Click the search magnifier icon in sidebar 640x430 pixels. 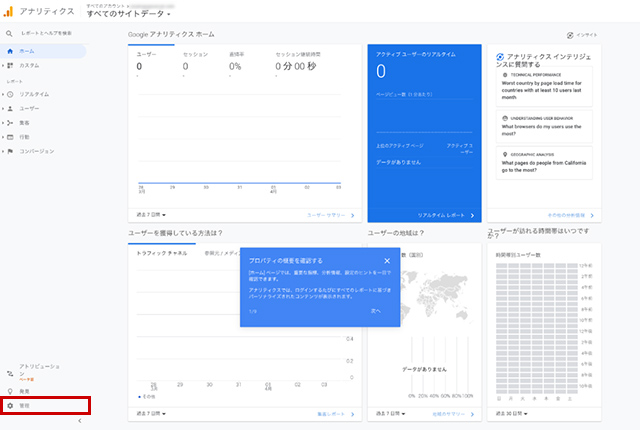(9, 33)
